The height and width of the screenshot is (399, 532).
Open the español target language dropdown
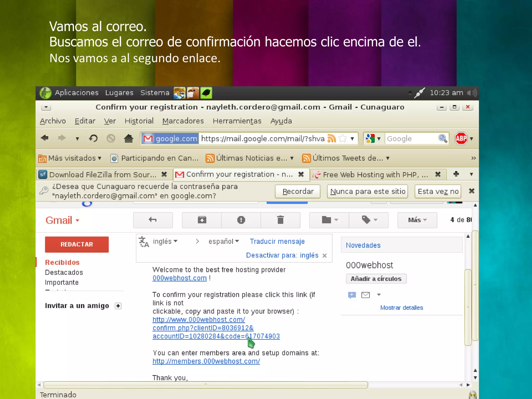coord(224,241)
